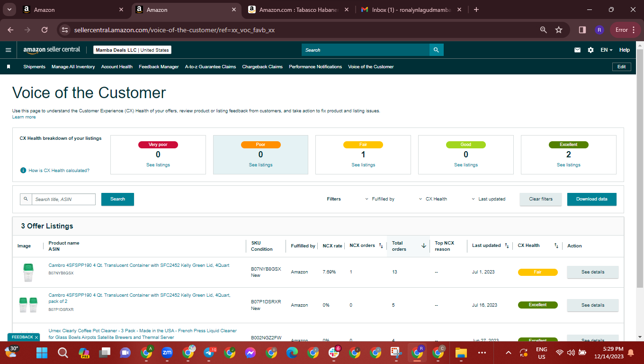Open the Urnex Clearly Coffee Pot Cleaner listing
Image resolution: width=644 pixels, height=364 pixels.
pos(143,334)
